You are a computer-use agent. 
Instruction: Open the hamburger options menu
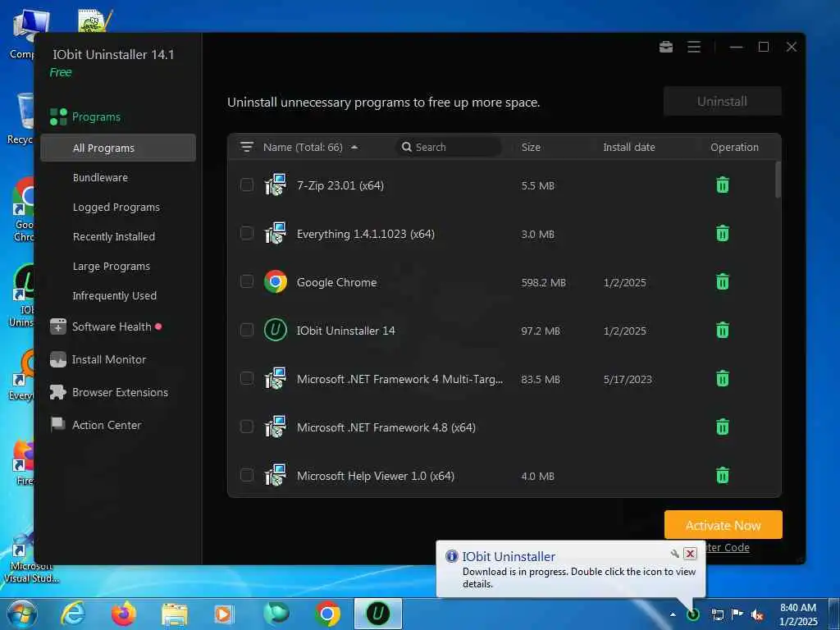click(x=694, y=47)
